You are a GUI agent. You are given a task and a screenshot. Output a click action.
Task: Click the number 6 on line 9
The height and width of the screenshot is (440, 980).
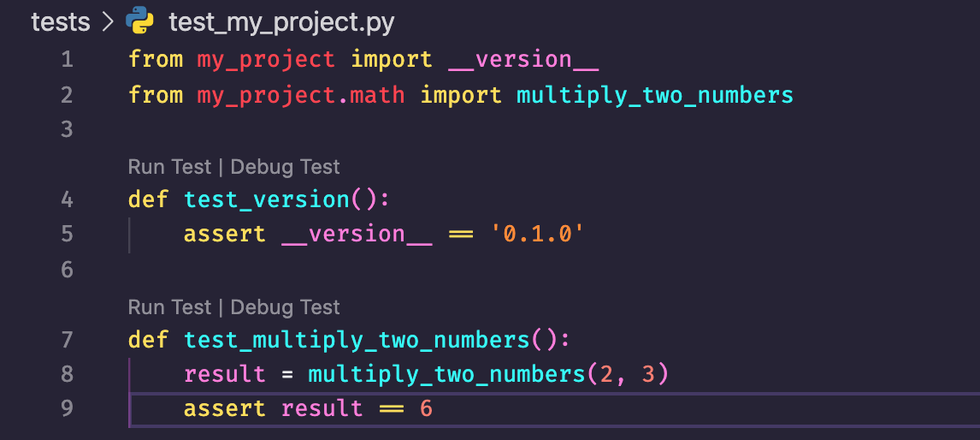click(426, 408)
